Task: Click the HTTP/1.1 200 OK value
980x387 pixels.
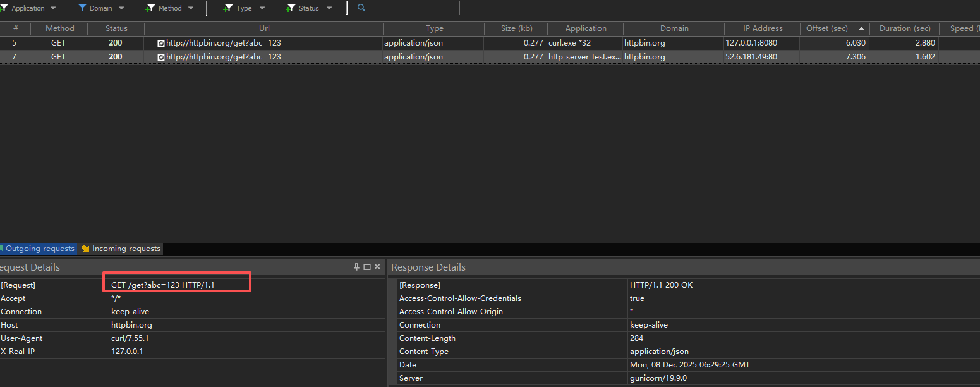Action: tap(662, 285)
